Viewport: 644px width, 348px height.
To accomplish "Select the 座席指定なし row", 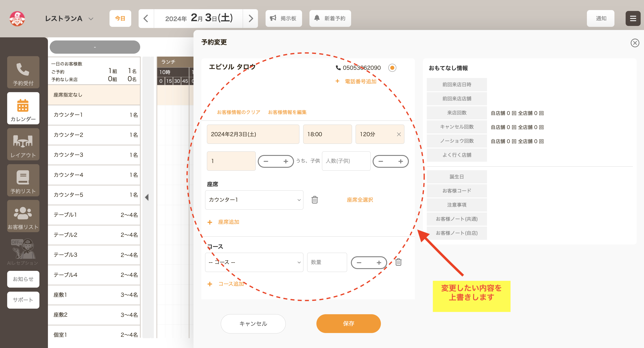I will pyautogui.click(x=94, y=95).
